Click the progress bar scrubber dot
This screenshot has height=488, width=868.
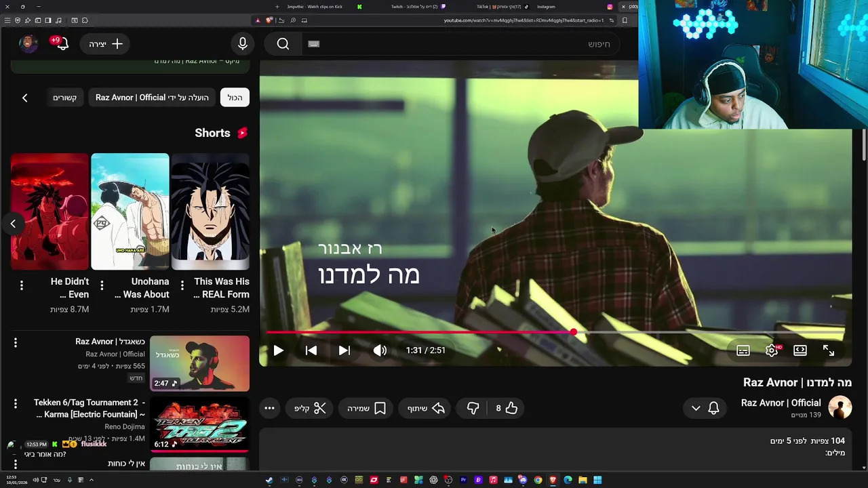tap(574, 333)
